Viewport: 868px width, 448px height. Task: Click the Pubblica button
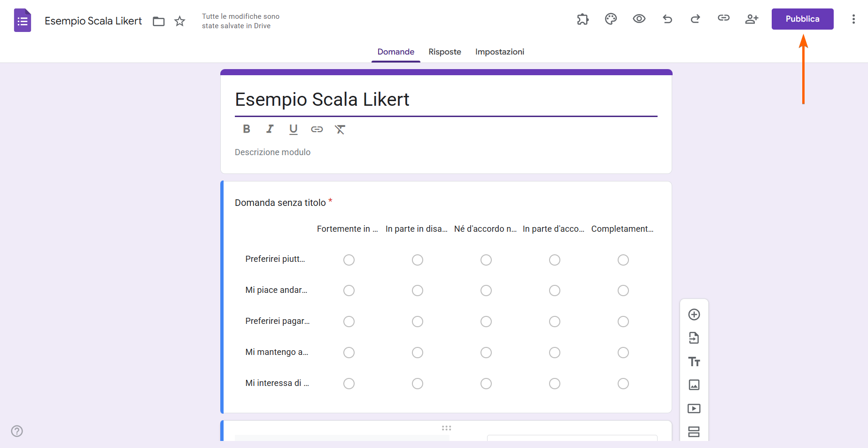tap(802, 19)
